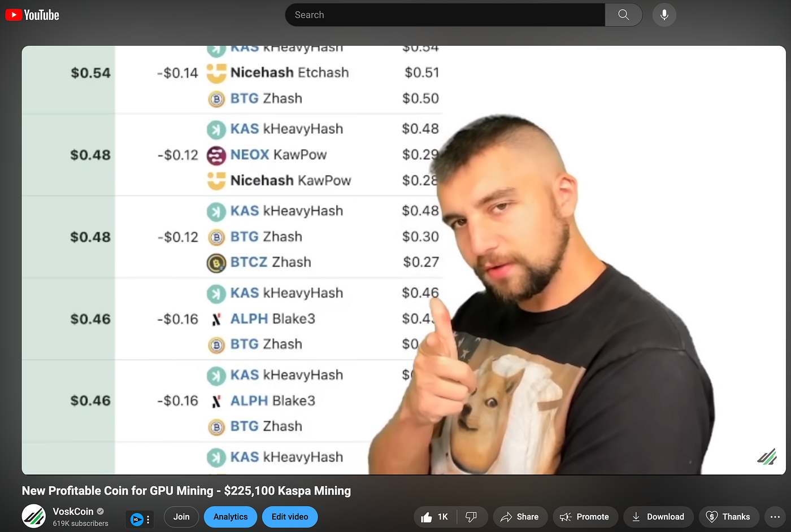791x532 pixels.
Task: Open more actions ellipsis menu
Action: [x=774, y=517]
